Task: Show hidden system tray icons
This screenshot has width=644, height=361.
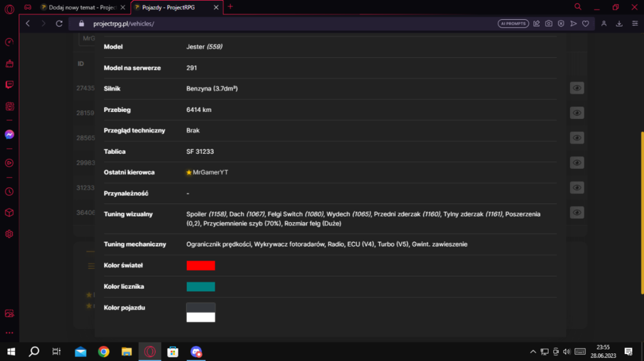Action: click(533, 351)
